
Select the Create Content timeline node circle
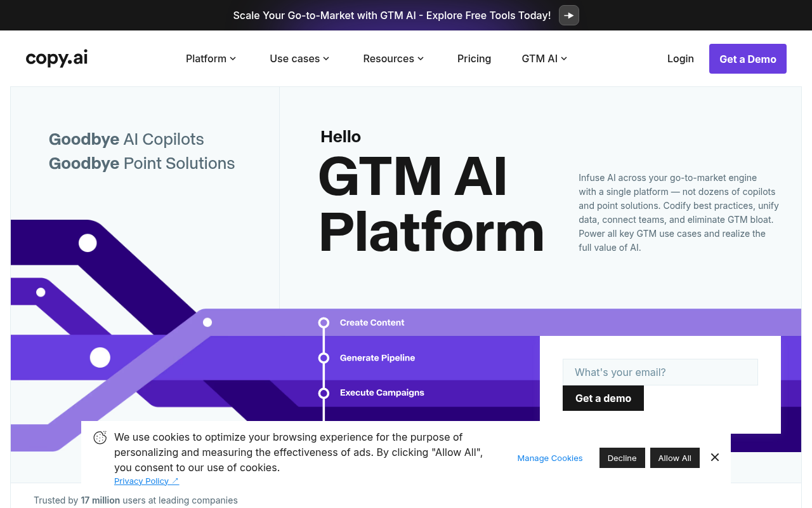(324, 322)
